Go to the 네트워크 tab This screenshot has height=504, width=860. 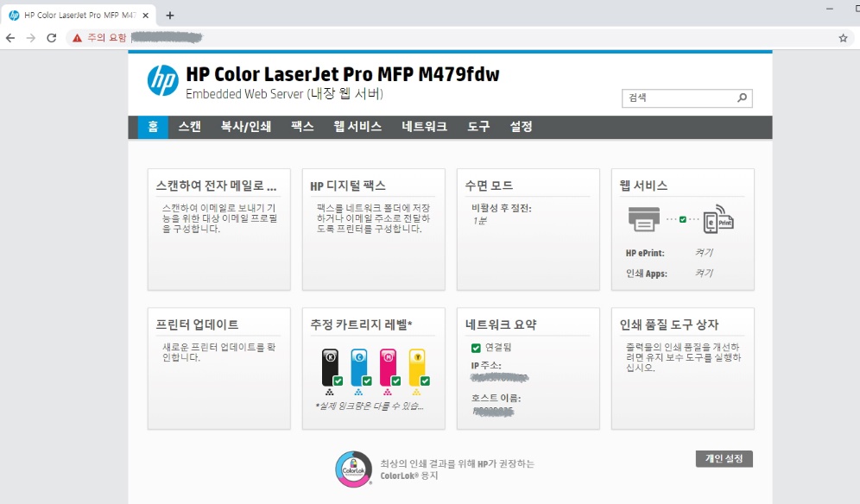tap(424, 127)
